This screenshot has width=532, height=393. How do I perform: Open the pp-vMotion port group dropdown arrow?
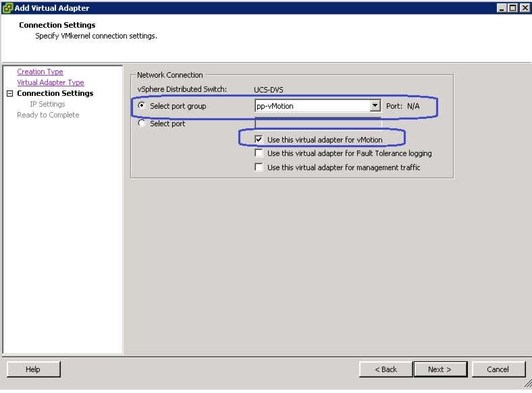375,105
